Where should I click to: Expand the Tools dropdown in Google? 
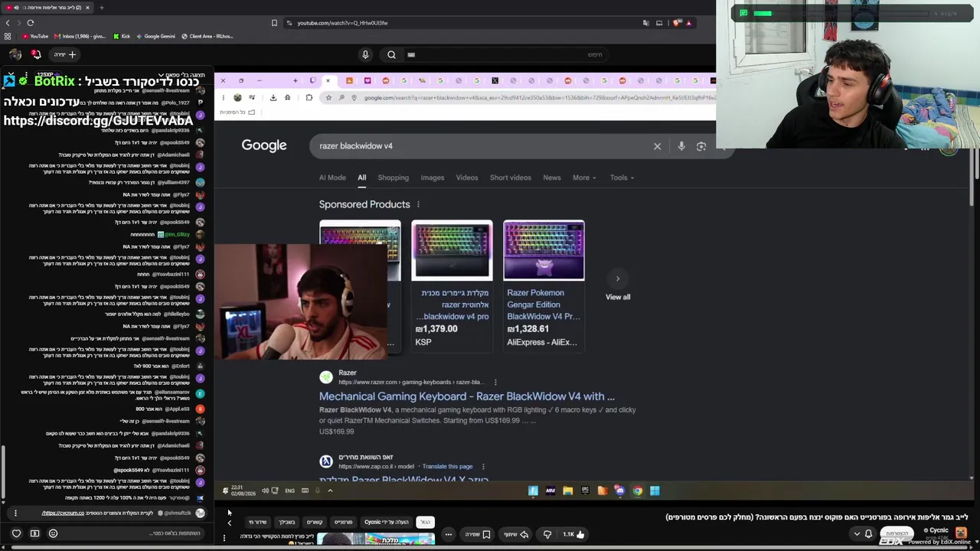pyautogui.click(x=622, y=178)
